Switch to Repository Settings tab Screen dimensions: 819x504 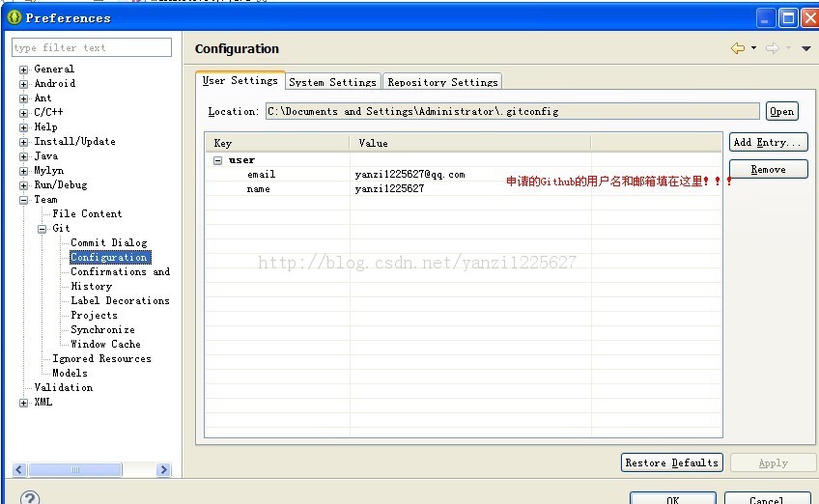442,82
